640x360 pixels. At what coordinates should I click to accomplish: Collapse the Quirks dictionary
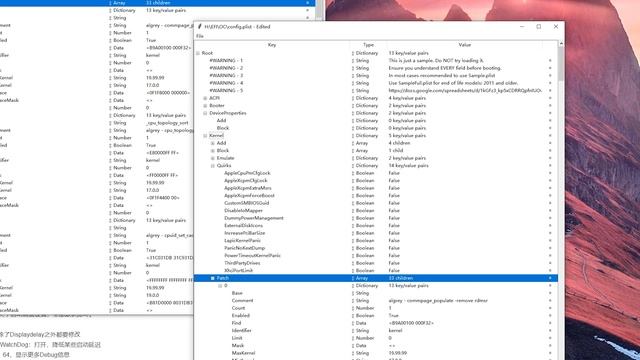point(213,166)
